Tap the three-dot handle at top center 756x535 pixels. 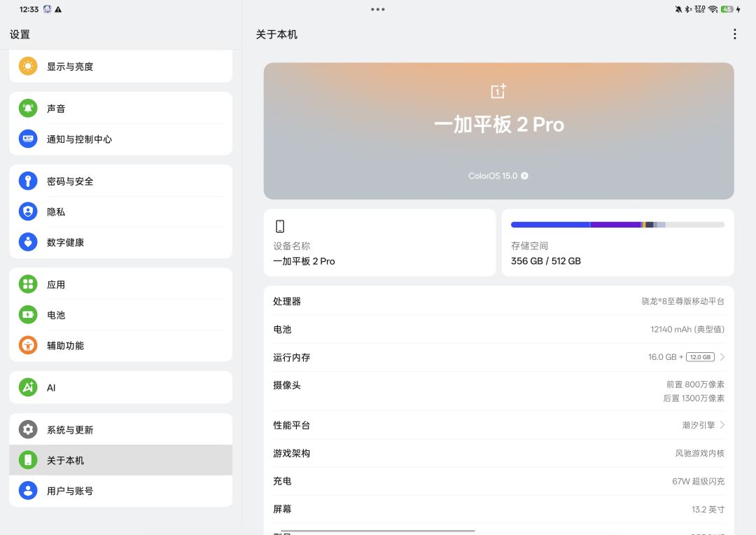click(x=378, y=9)
